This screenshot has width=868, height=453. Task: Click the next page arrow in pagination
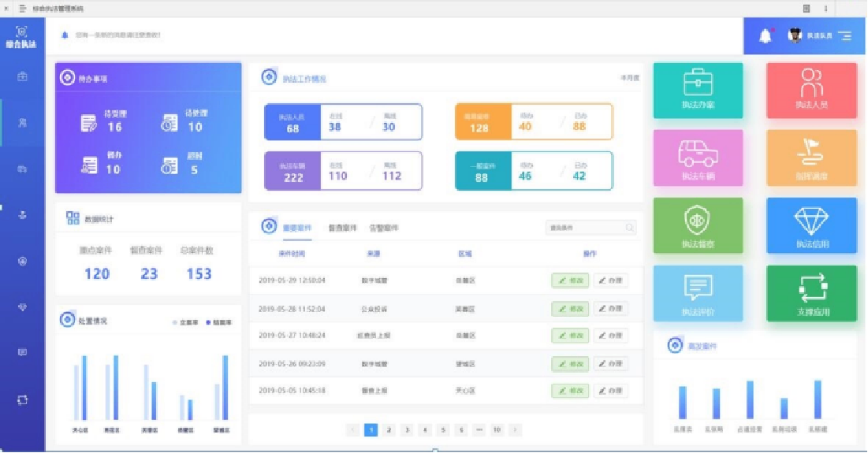[x=516, y=430]
